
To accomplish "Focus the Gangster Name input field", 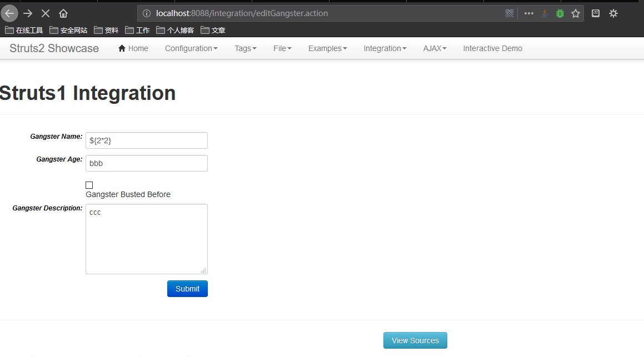I will coord(147,141).
